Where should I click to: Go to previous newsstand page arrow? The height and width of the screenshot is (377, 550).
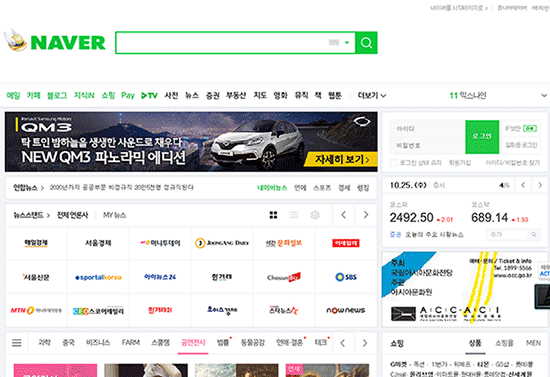(x=344, y=215)
